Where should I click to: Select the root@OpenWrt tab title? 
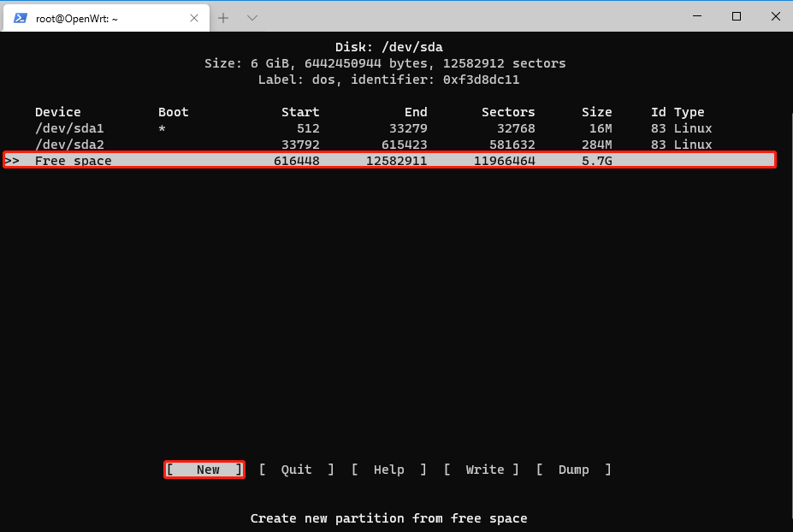[x=77, y=18]
